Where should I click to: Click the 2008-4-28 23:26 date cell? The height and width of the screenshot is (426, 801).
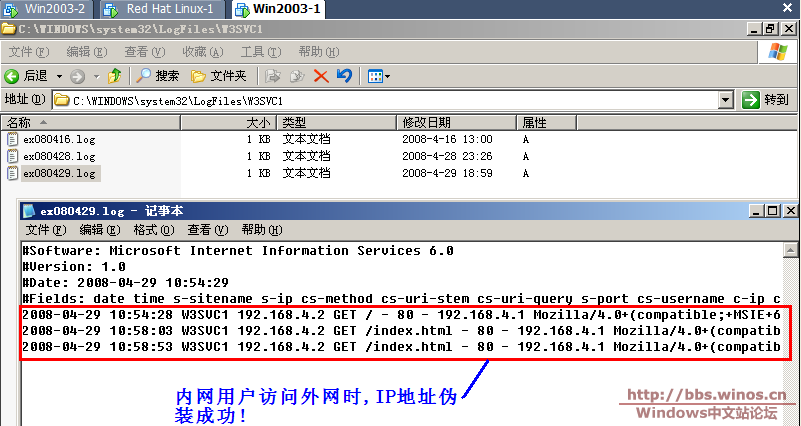pyautogui.click(x=447, y=156)
